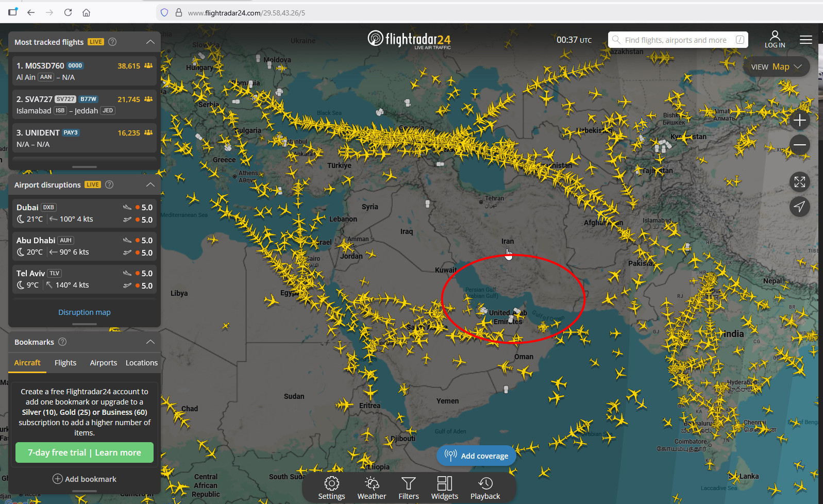Select tracked flight UNIDENT row

[85, 138]
